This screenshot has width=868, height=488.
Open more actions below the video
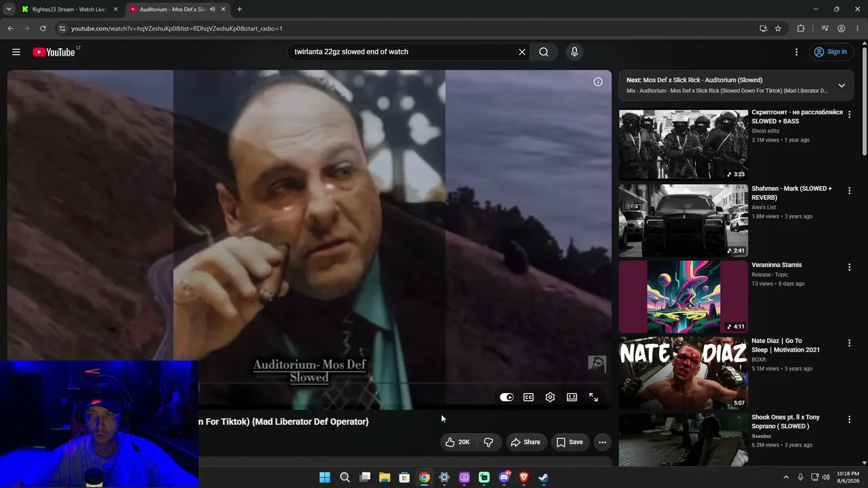tap(602, 442)
